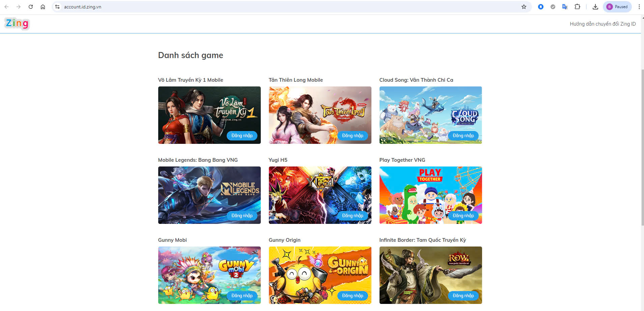Image resolution: width=644 pixels, height=311 pixels.
Task: Select the title Tân Thiên Long Mobile
Action: point(296,80)
